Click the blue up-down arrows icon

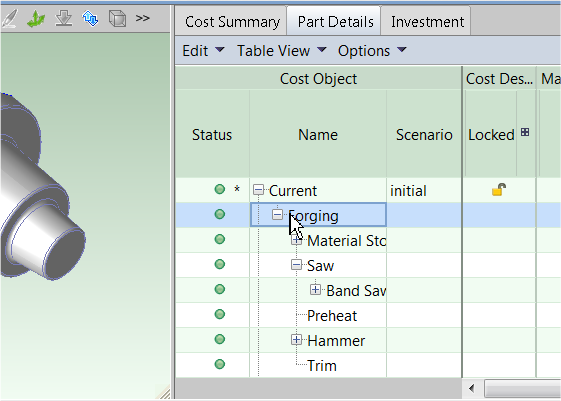[90, 18]
